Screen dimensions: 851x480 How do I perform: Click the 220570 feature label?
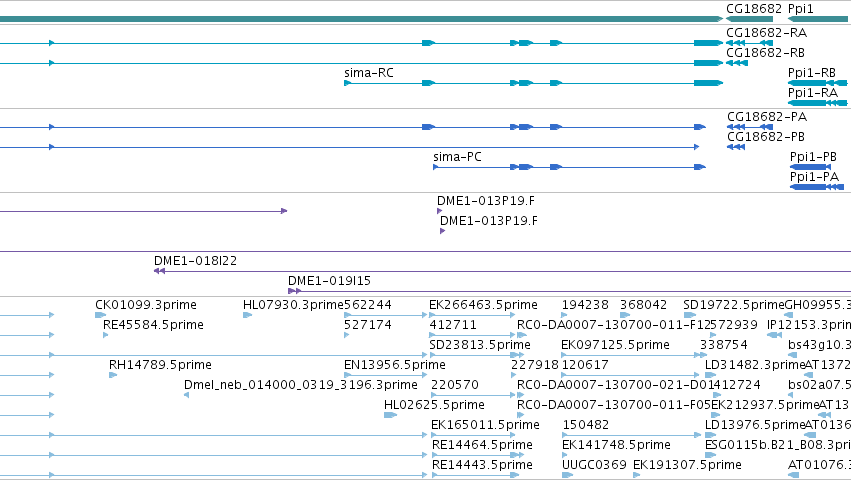[x=455, y=386]
